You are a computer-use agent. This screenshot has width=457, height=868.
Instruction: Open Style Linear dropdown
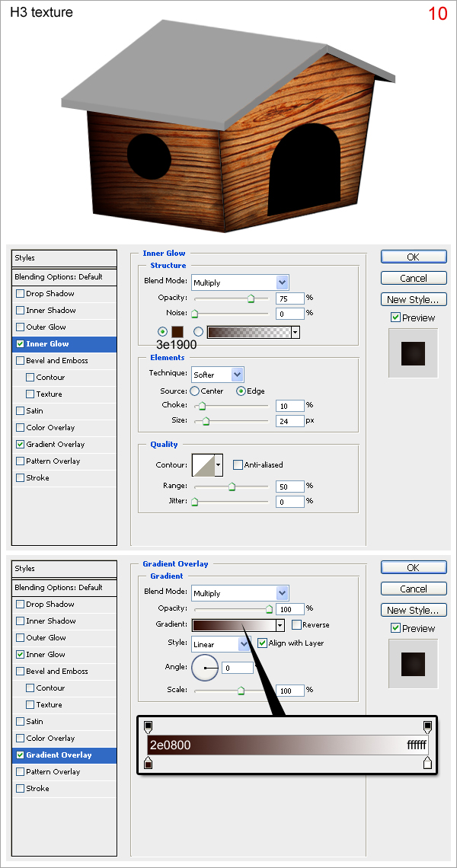(x=244, y=644)
